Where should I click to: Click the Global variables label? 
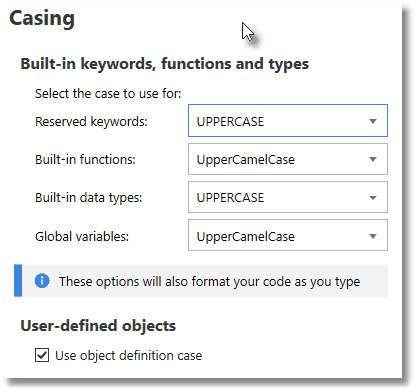click(82, 237)
